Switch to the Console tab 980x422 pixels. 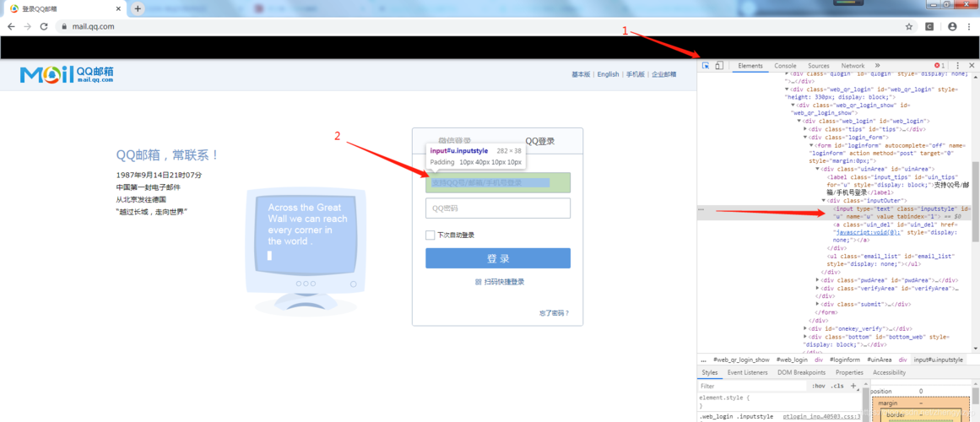[x=785, y=66]
